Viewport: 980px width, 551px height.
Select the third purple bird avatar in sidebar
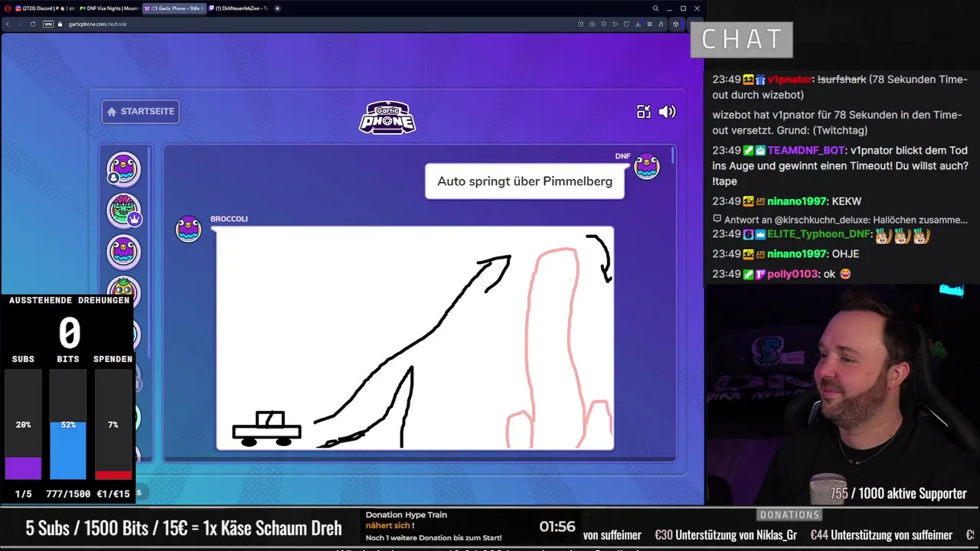(123, 252)
